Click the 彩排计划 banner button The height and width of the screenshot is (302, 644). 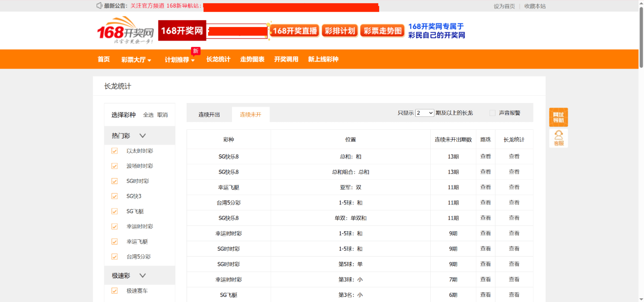tap(340, 31)
